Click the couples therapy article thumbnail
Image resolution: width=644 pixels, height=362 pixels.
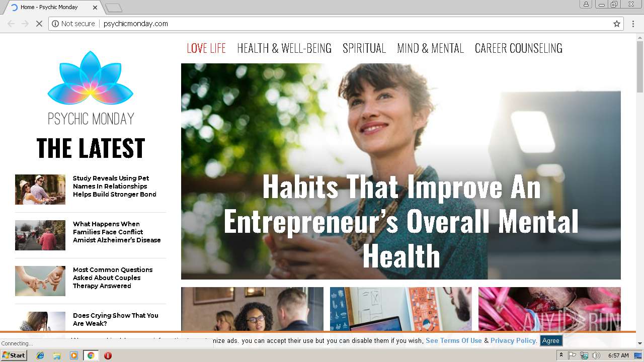(x=40, y=281)
